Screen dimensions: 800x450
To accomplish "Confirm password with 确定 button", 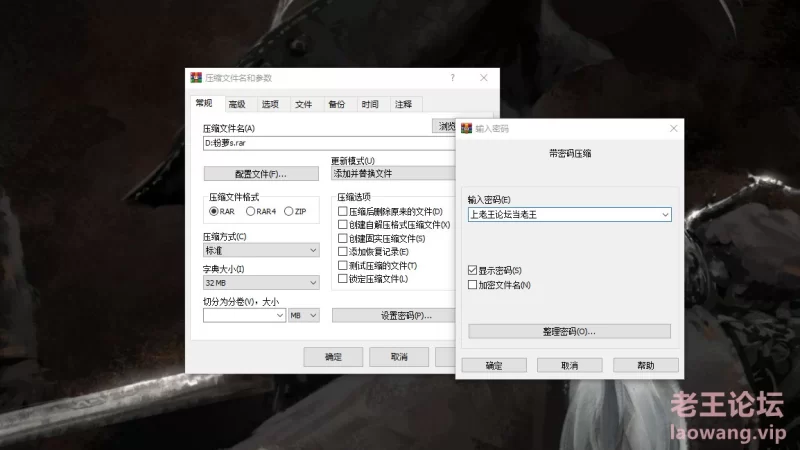I will click(494, 365).
